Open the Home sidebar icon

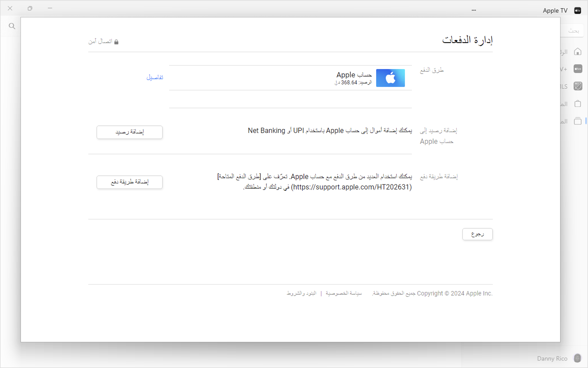tap(578, 52)
